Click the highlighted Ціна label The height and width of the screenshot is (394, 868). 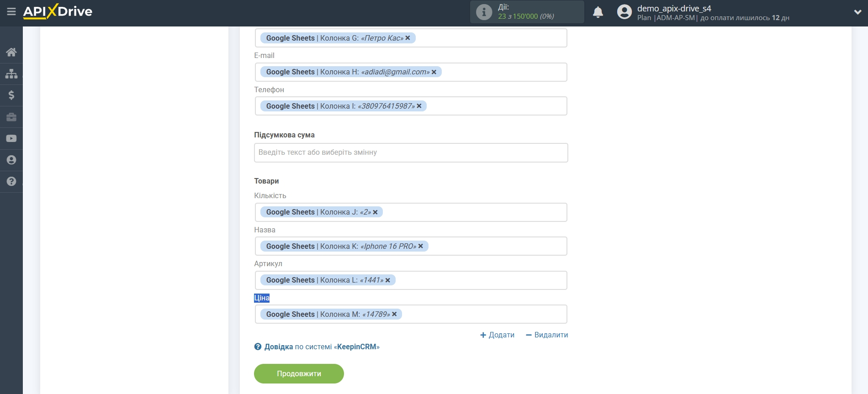[x=262, y=298]
